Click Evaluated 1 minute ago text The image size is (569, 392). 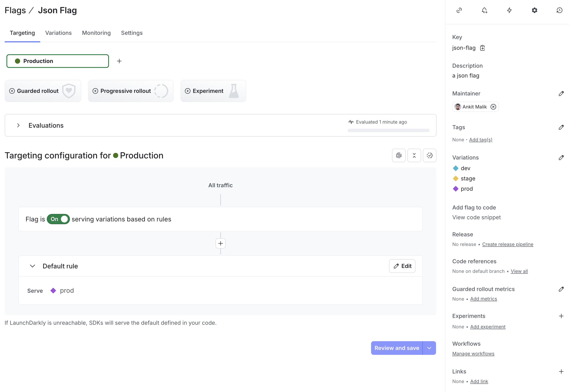click(x=381, y=122)
